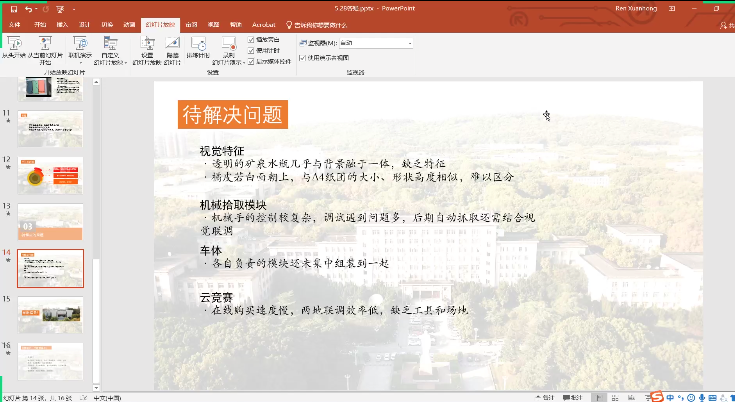Start slideshow from the current slide (从当前幻灯片开始)
Viewport: 735px width, 402px height.
click(45, 51)
